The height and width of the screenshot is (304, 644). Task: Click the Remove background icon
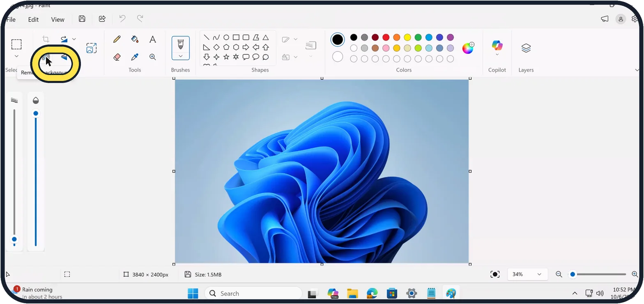click(x=46, y=57)
